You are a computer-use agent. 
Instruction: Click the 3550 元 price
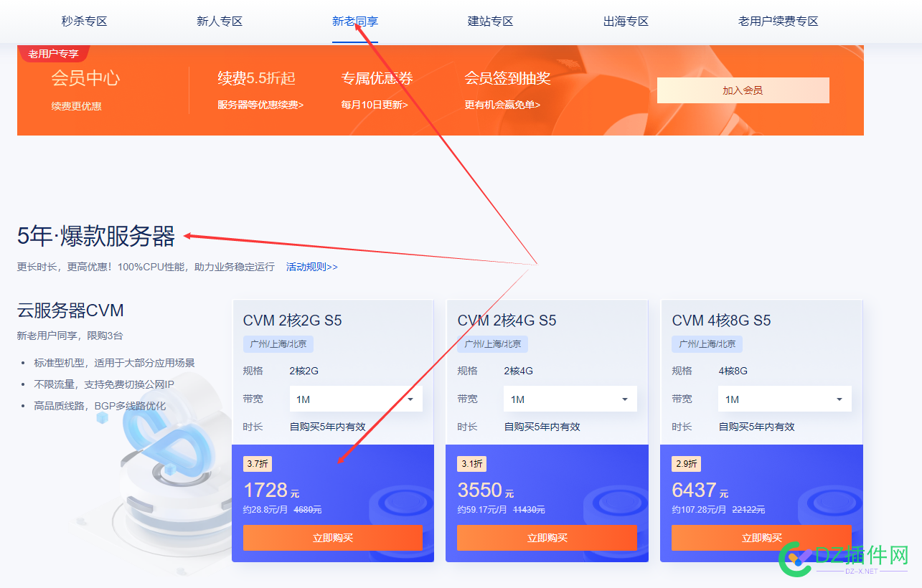[486, 490]
